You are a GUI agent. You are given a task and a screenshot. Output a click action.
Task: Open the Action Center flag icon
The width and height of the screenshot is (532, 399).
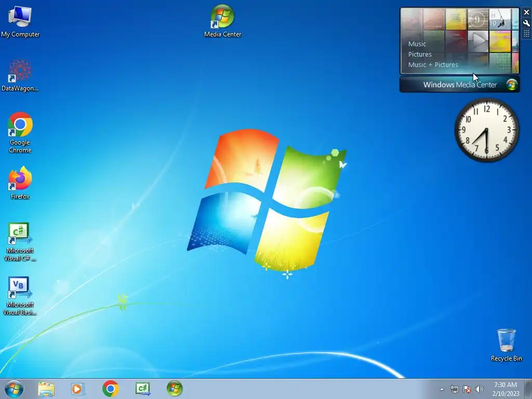coord(467,389)
